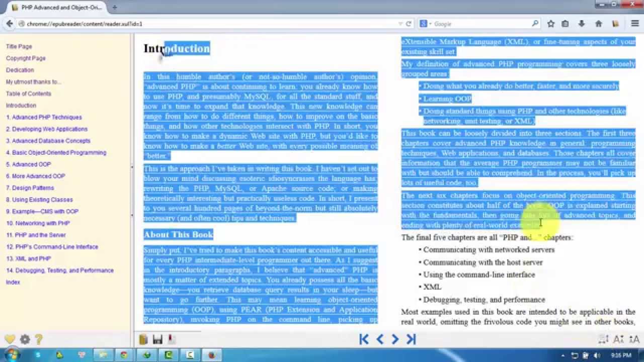Click the About This Book heading
The width and height of the screenshot is (644, 362).
coord(179,234)
